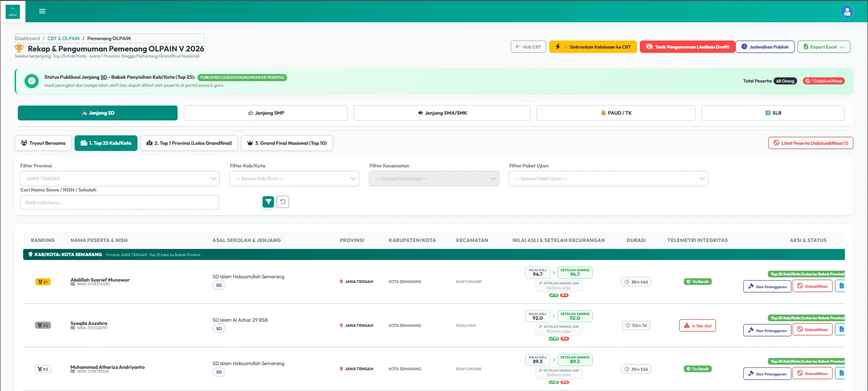Click the OLPAIN logo in header
The image size is (868, 391).
13,11
